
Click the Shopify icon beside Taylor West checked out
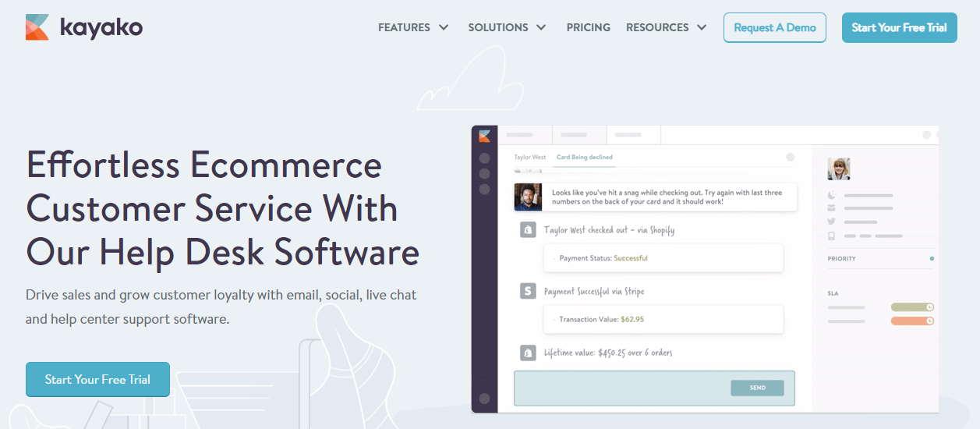click(528, 229)
